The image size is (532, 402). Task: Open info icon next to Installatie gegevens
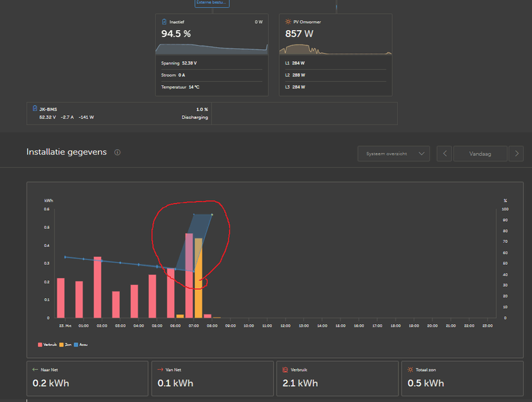pos(118,152)
